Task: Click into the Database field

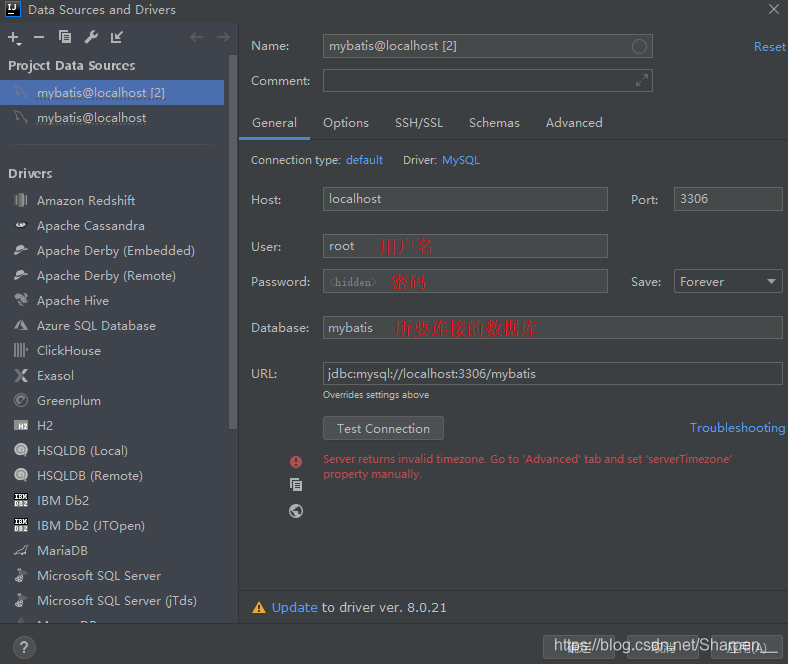Action: point(553,328)
